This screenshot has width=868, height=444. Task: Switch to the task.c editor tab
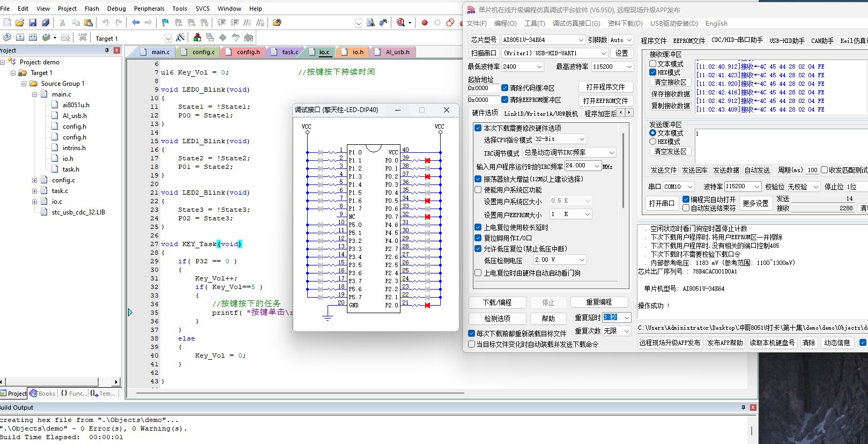285,52
